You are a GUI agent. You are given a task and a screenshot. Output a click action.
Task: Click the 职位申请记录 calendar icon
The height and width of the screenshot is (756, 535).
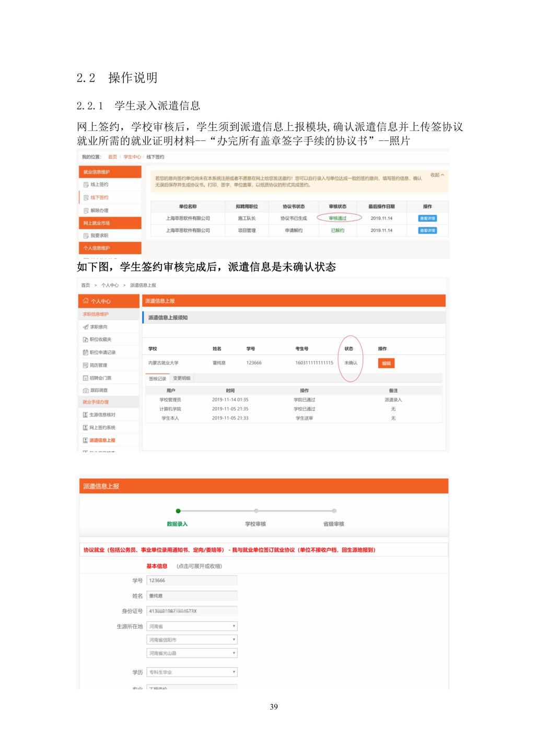pyautogui.click(x=86, y=352)
